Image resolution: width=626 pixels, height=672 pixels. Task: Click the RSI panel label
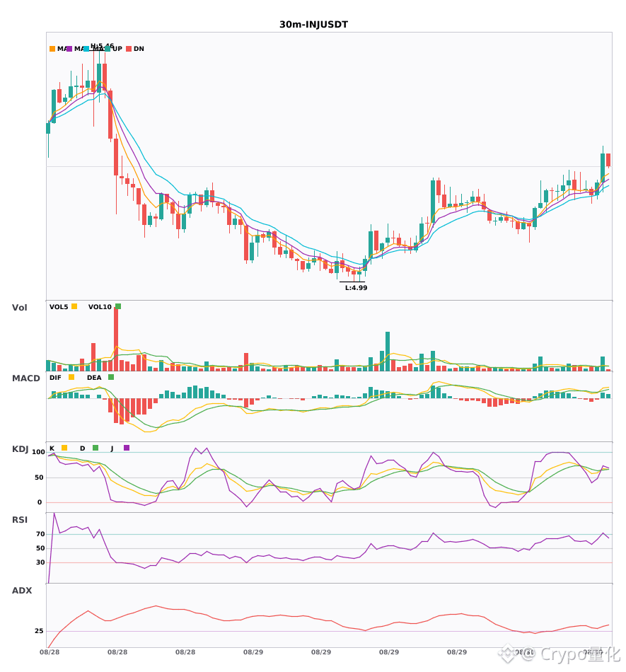20,520
